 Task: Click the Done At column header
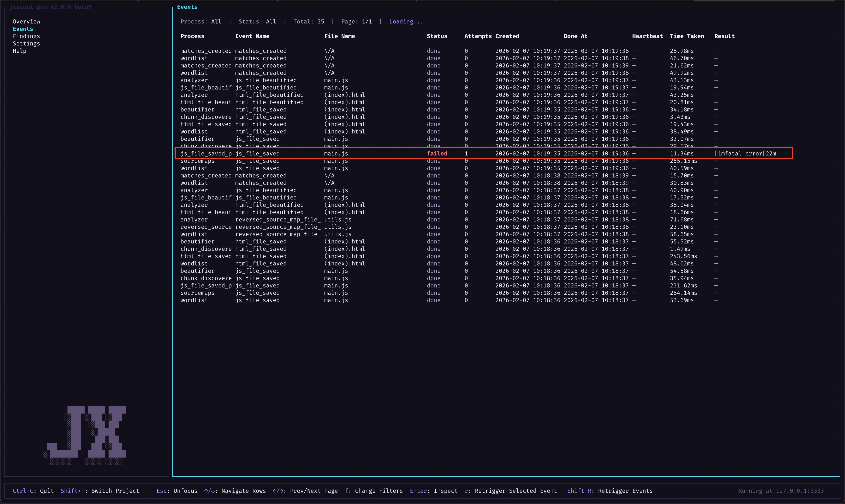click(x=575, y=36)
